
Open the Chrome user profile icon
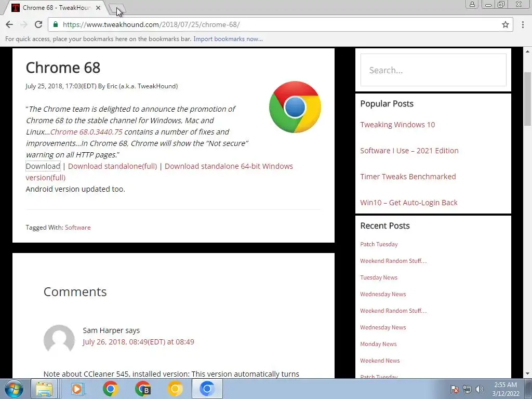click(472, 4)
